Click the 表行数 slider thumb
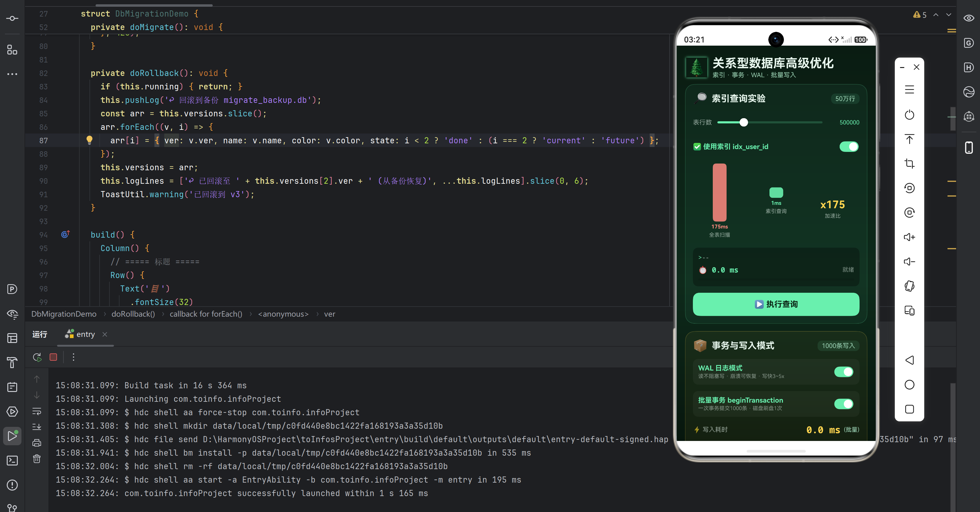Viewport: 980px width, 512px height. click(x=743, y=122)
